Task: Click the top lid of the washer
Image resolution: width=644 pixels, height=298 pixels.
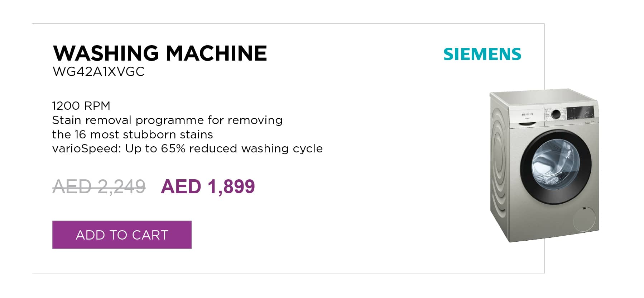Action: (543, 96)
